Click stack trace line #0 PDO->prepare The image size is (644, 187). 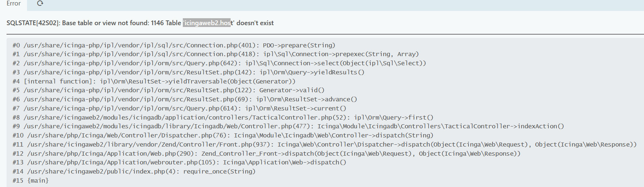click(174, 45)
